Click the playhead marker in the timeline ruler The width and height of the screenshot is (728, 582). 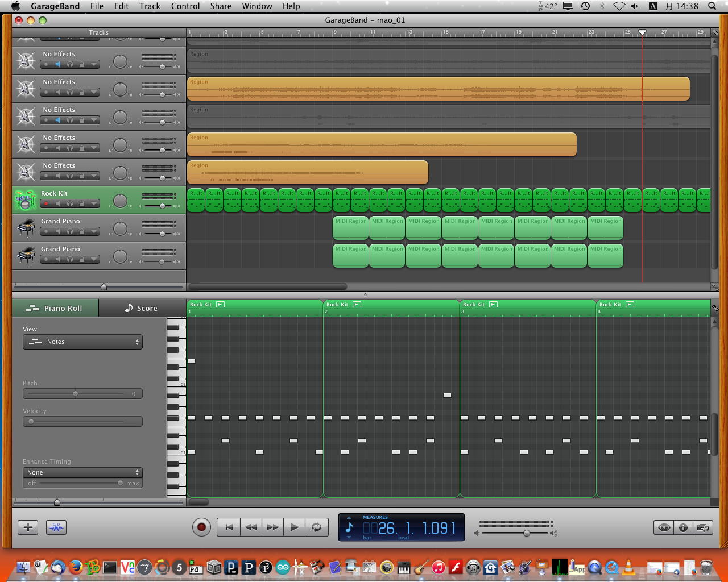click(x=642, y=32)
